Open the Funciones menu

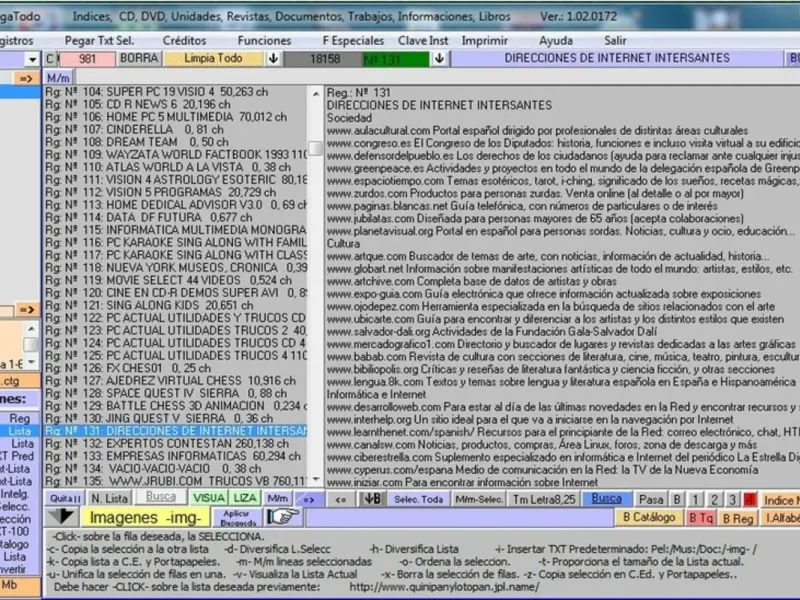click(264, 40)
